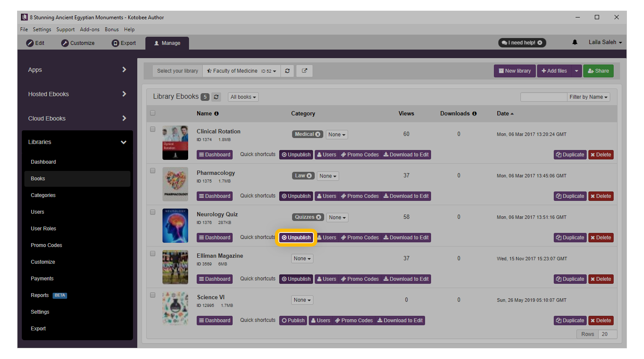The height and width of the screenshot is (359, 644).
Task: Click the Add files button
Action: click(554, 71)
